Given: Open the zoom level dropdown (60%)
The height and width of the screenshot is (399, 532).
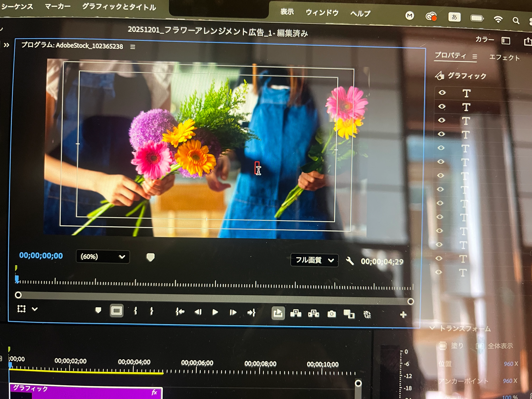Looking at the screenshot, I should point(103,257).
